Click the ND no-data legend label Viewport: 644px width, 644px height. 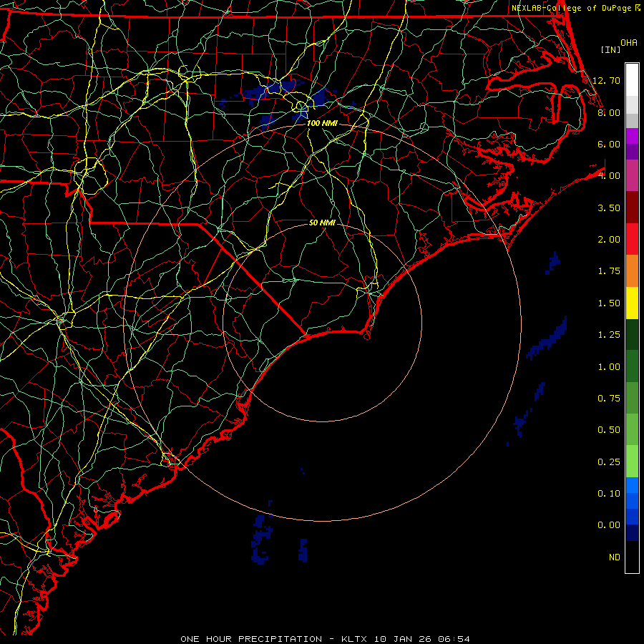615,557
